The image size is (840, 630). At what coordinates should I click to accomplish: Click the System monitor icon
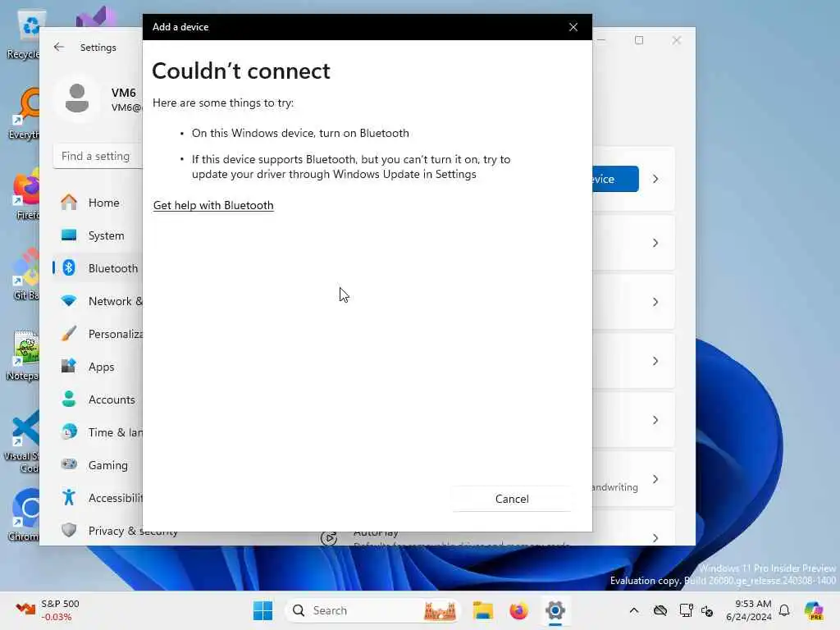click(x=69, y=235)
